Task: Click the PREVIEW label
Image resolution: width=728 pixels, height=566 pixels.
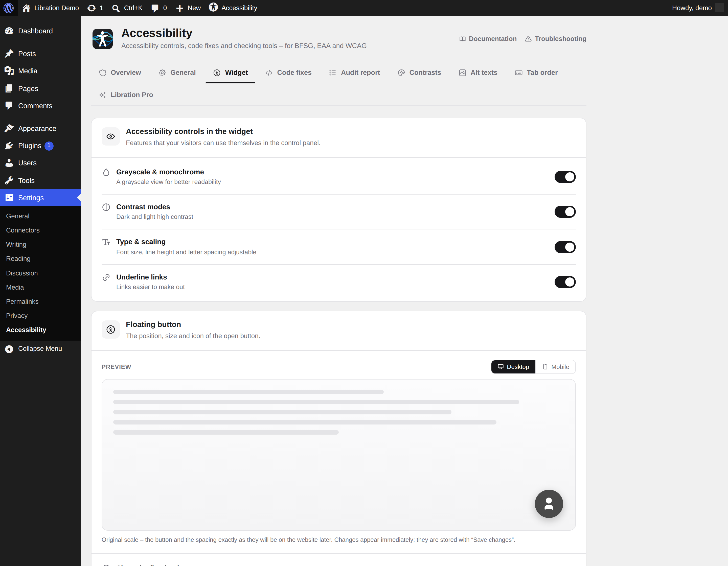Action: pyautogui.click(x=116, y=367)
